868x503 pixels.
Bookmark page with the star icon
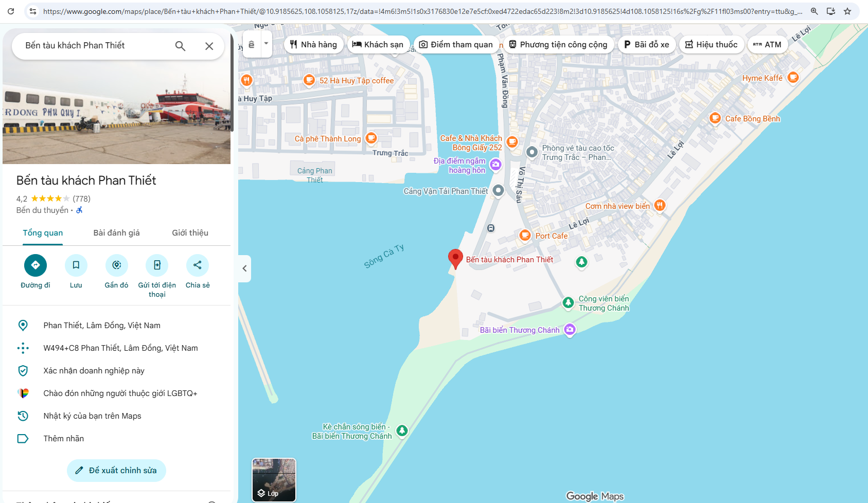[847, 11]
